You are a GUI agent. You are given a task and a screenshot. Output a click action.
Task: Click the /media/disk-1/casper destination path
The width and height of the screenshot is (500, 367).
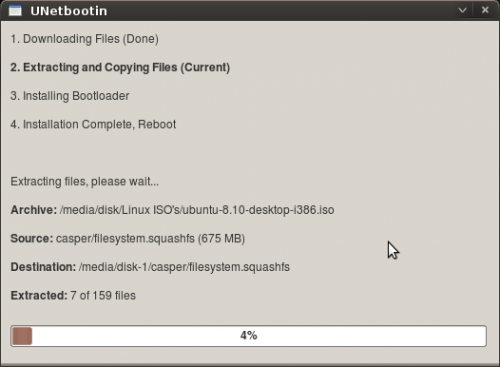(184, 267)
